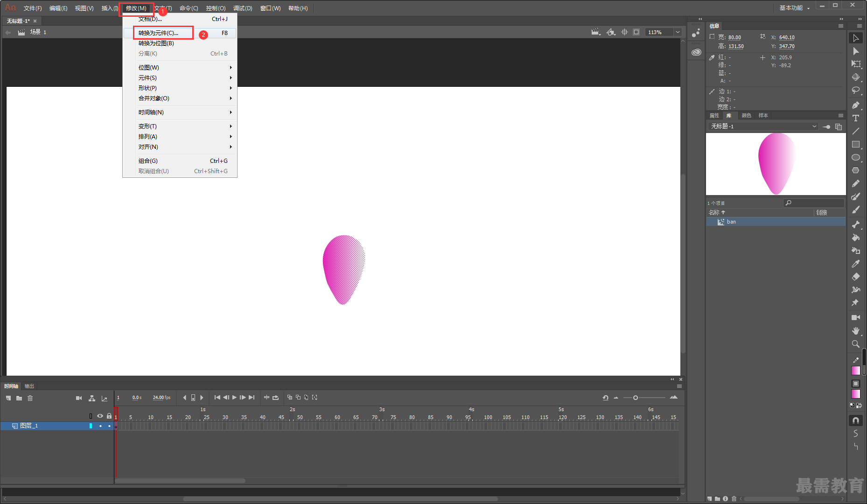Select the Pencil tool
The width and height of the screenshot is (867, 504).
[x=855, y=183]
